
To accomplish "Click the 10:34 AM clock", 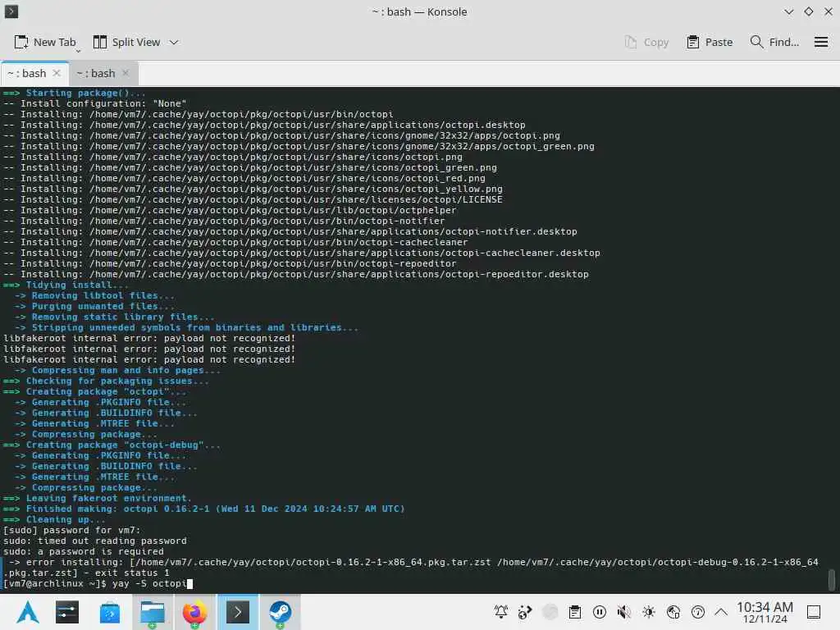I will 765,612.
